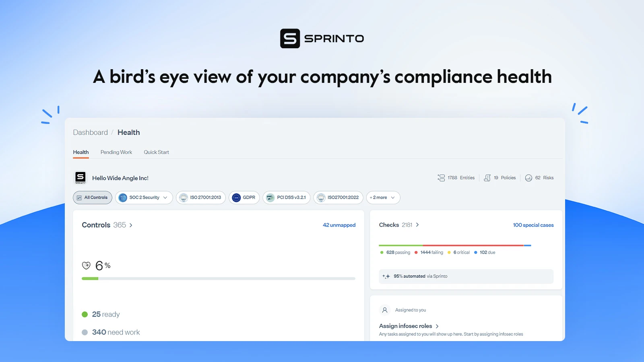Expand the SOC 2 Security dropdown
This screenshot has height=362, width=644.
point(165,197)
